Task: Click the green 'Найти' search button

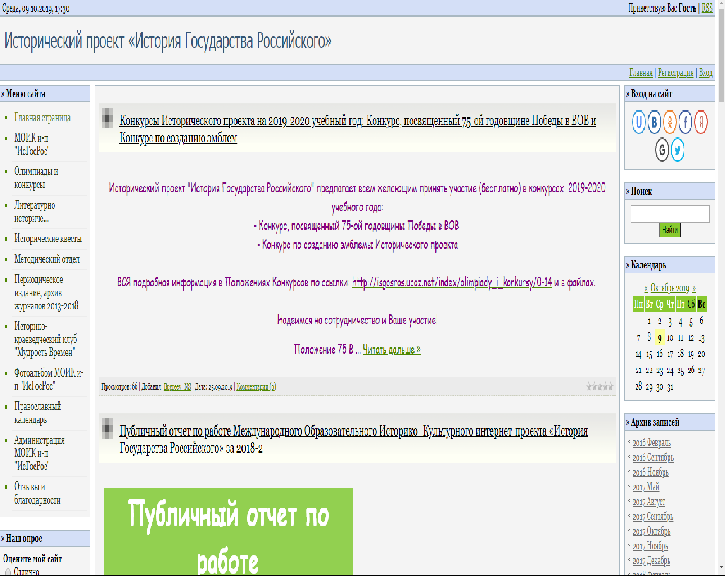Action: click(670, 230)
